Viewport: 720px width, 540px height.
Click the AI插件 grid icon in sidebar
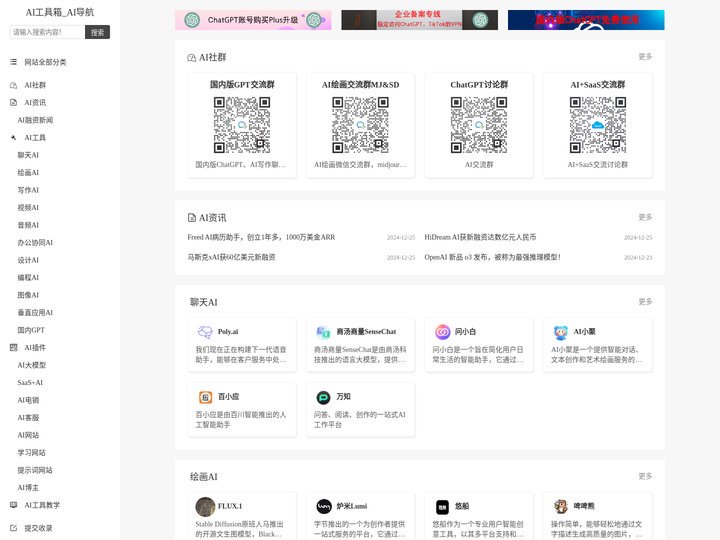(13, 348)
